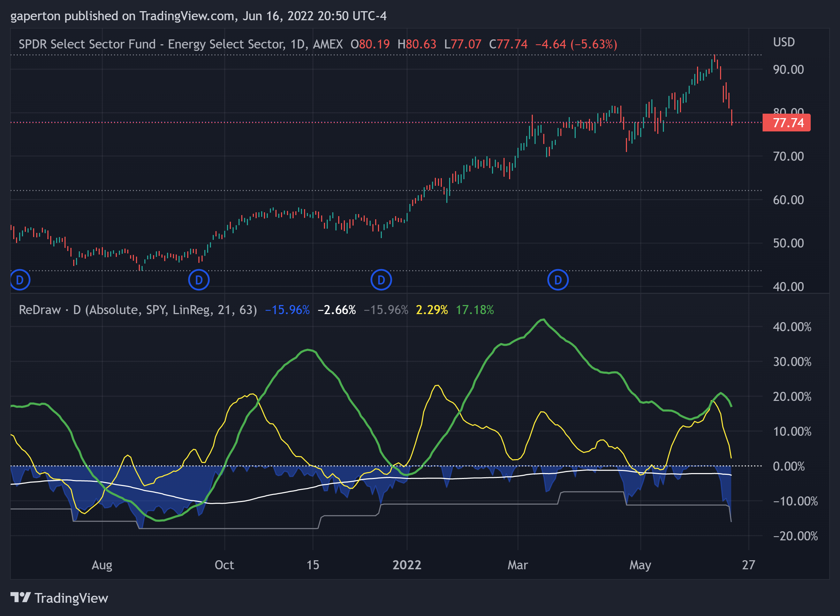840x616 pixels.
Task: Click the 30.00% indicator axis label
Action: (792, 362)
